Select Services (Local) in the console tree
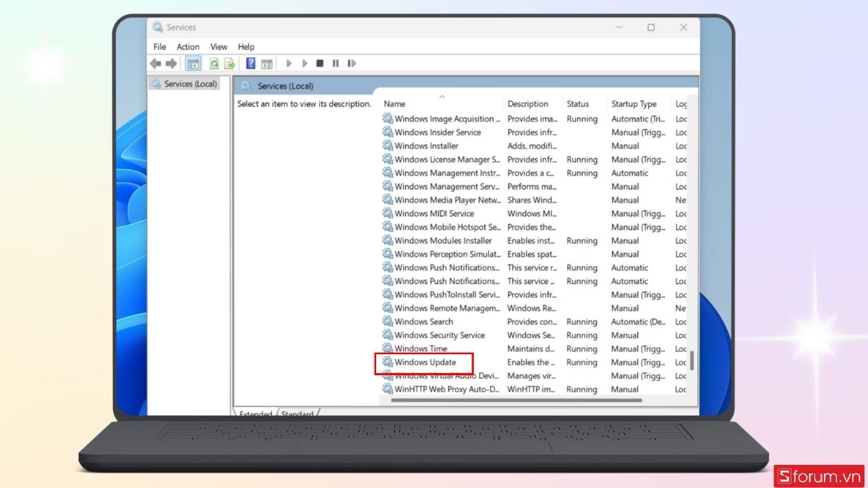The width and height of the screenshot is (868, 488). coord(190,84)
